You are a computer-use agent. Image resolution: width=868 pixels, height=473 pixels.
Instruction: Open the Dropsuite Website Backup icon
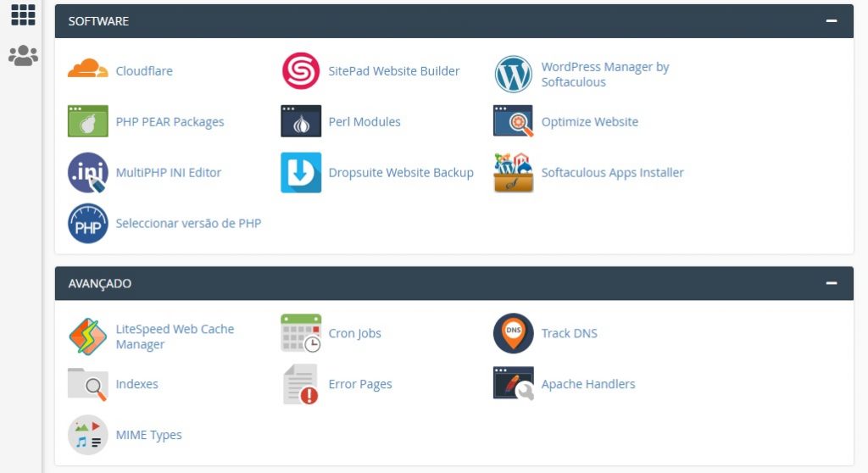[x=301, y=172]
